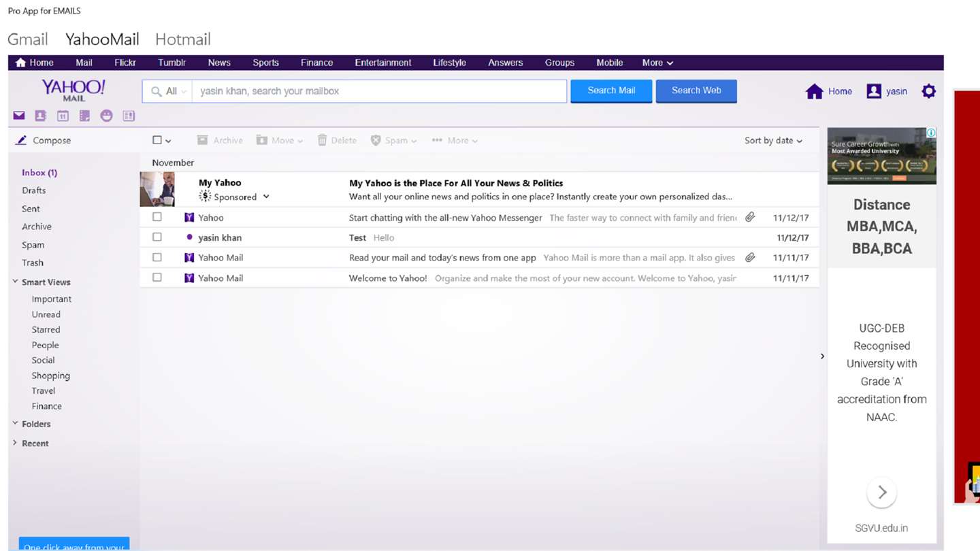Open the All search scope dropdown

[167, 91]
